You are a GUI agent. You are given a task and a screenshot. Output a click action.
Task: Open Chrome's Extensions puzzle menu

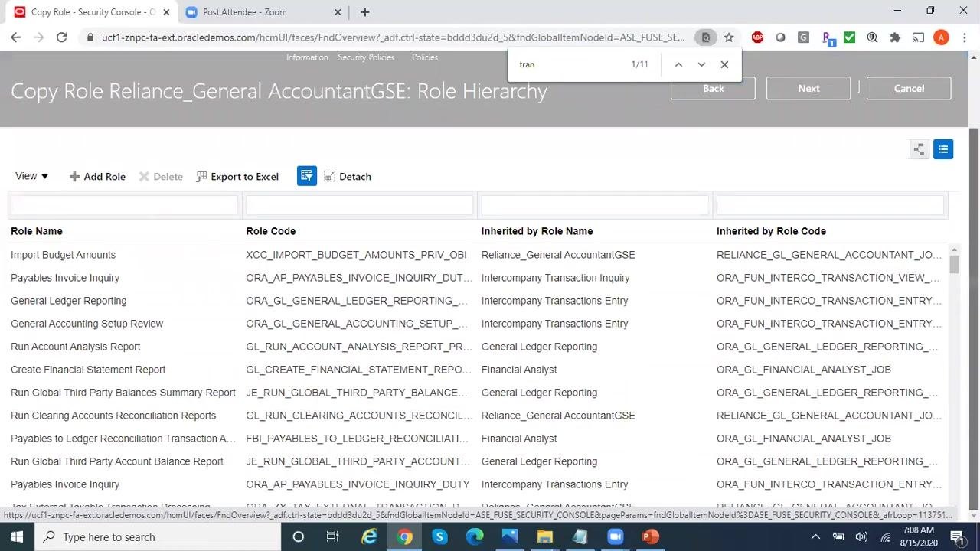coord(895,37)
